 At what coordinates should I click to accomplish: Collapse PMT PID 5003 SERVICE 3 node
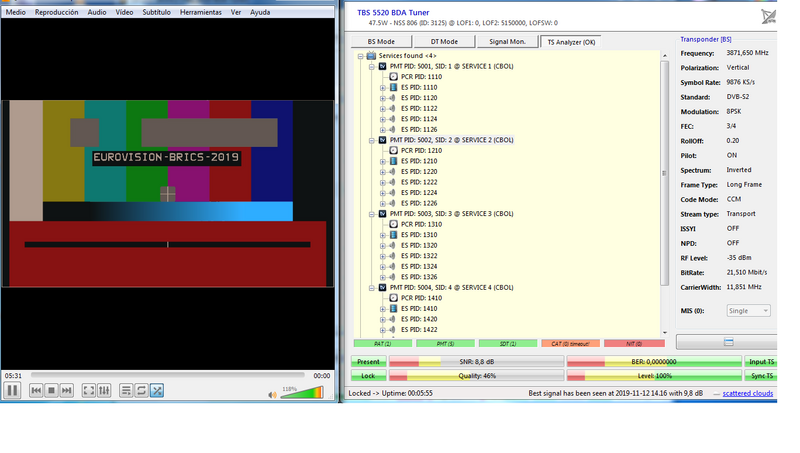click(372, 214)
